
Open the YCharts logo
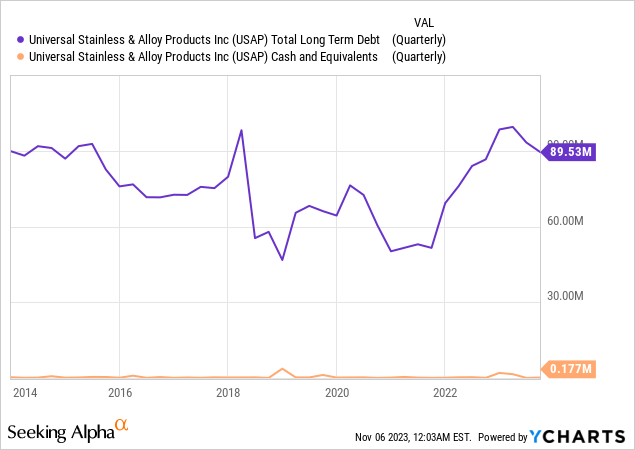tap(577, 437)
